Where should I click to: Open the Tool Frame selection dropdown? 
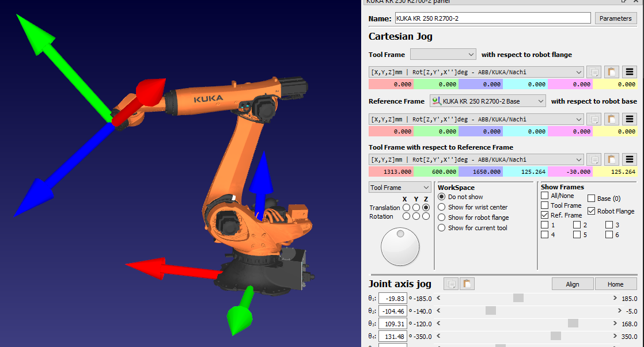pos(443,55)
